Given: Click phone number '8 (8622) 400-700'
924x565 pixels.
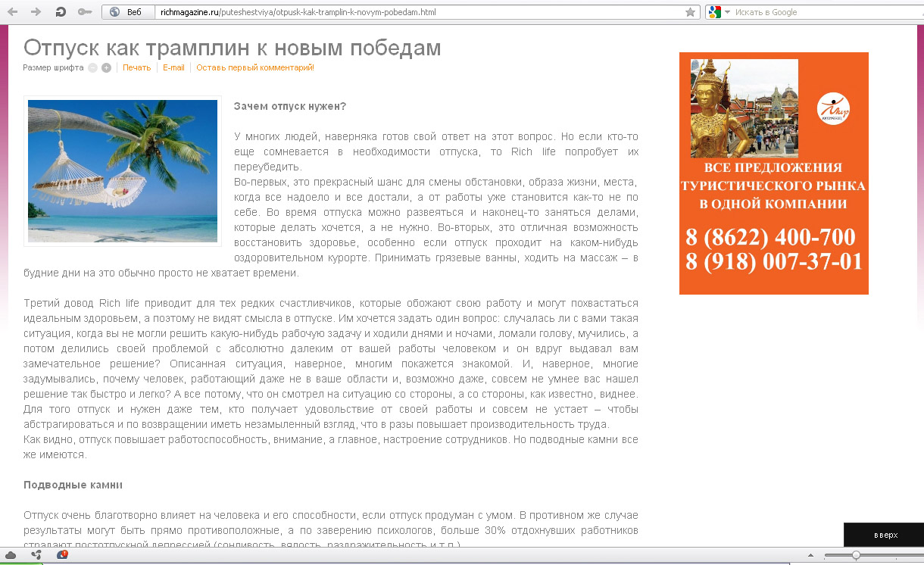Looking at the screenshot, I should tap(770, 237).
